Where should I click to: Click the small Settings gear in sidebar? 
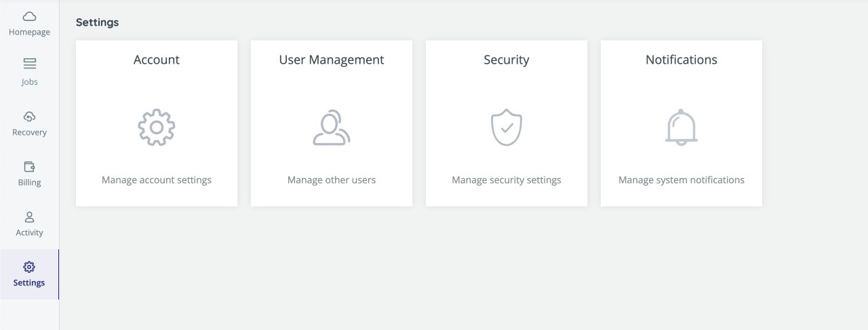tap(29, 267)
